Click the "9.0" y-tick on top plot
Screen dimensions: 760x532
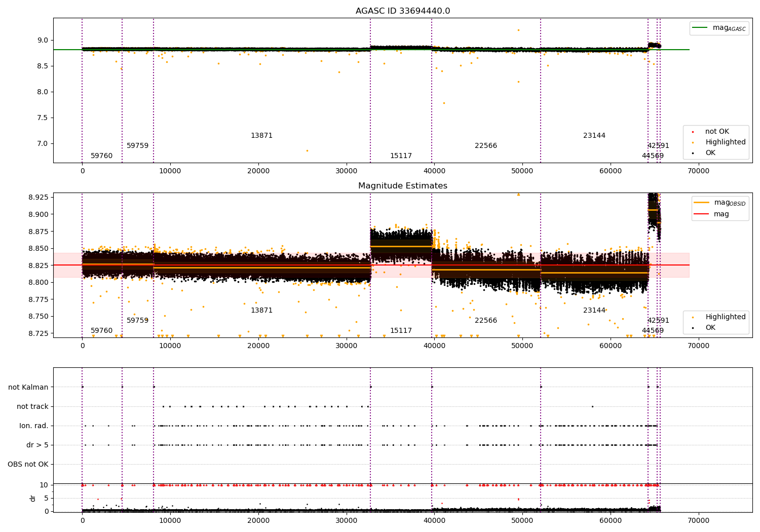pyautogui.click(x=43, y=41)
